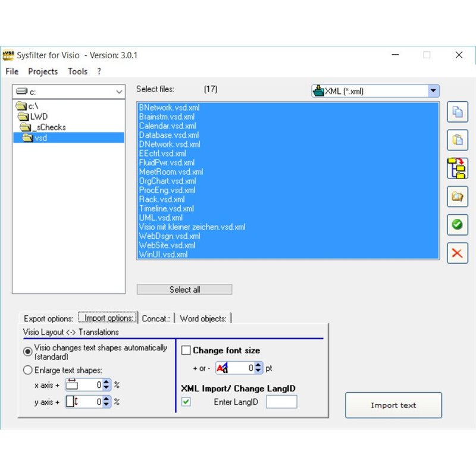The image size is (476, 476).
Task: Open the Projects menu
Action: [43, 71]
